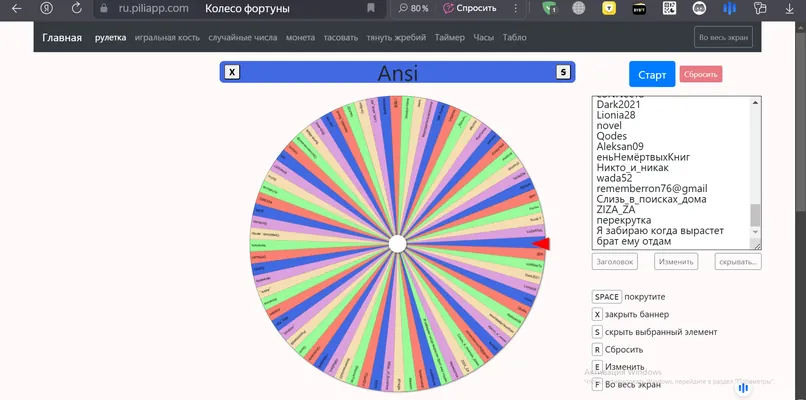Viewport: 806px width, 400px height.
Task: Open случайные числа nav item
Action: click(x=243, y=38)
